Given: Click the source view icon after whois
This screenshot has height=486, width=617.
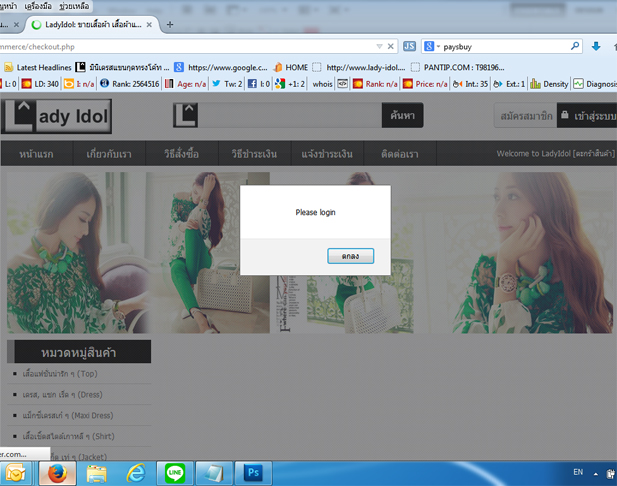Looking at the screenshot, I should (x=342, y=84).
